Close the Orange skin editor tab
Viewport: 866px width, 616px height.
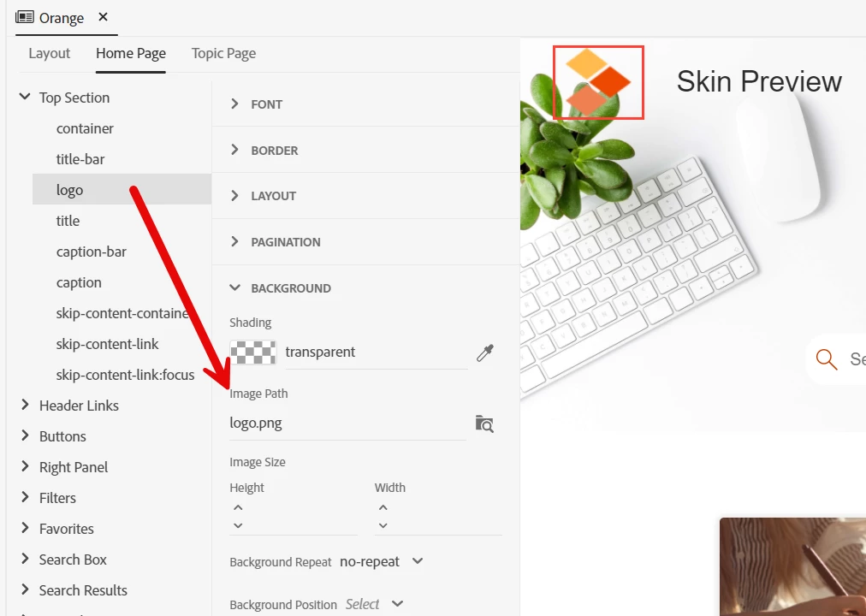(x=103, y=17)
